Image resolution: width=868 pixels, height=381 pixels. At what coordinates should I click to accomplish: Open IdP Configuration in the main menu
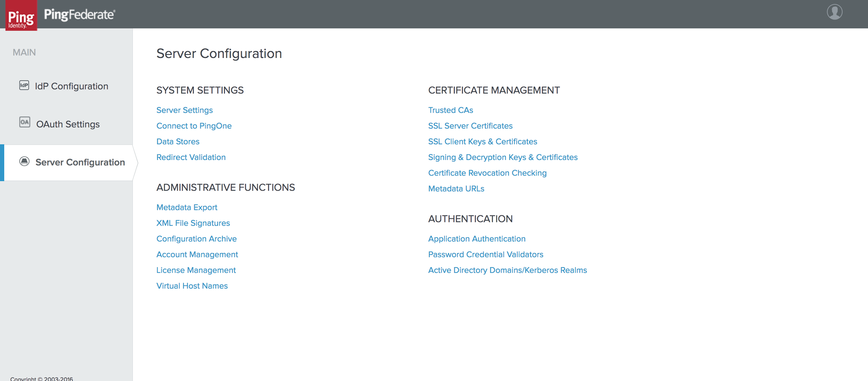click(x=72, y=86)
